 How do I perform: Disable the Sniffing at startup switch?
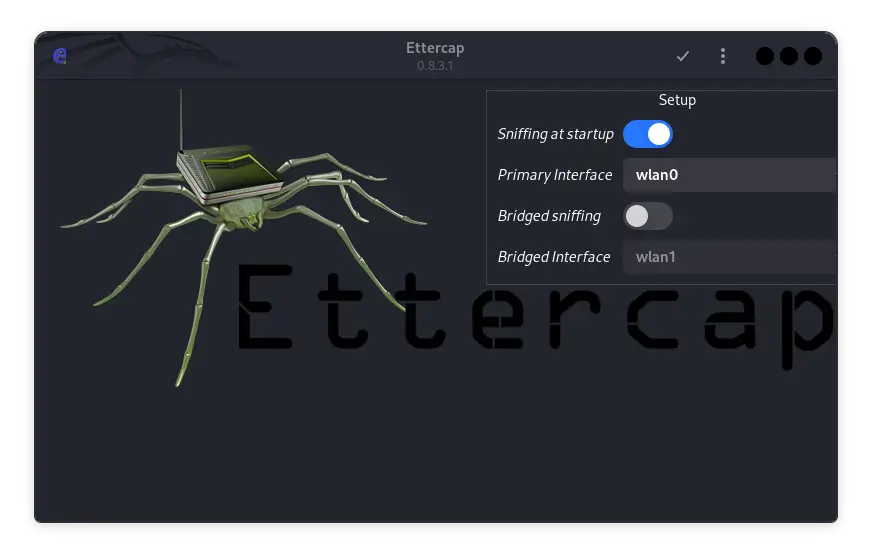(x=648, y=134)
